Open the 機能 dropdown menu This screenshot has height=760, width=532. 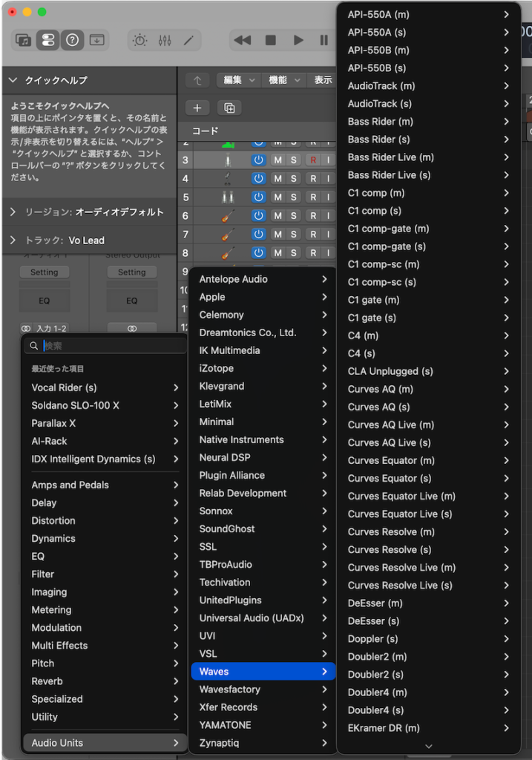tap(284, 80)
